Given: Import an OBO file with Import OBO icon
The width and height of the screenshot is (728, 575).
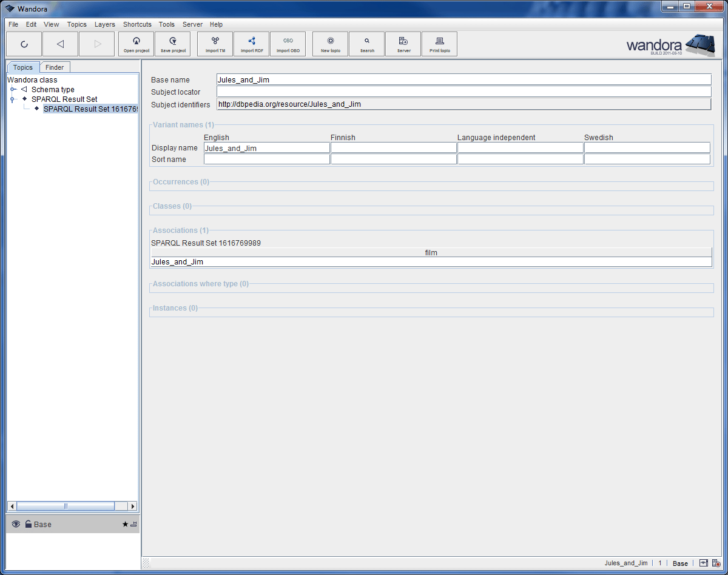Looking at the screenshot, I should click(x=288, y=43).
